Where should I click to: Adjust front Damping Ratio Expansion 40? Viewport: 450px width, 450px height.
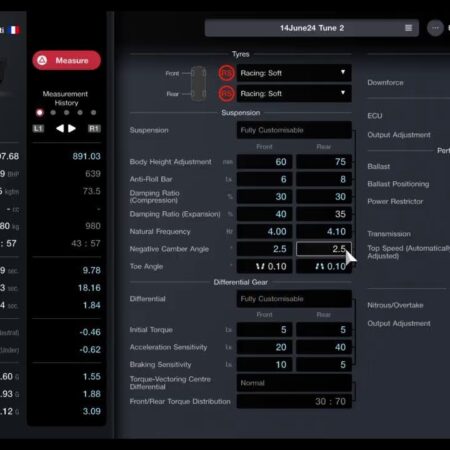(264, 214)
